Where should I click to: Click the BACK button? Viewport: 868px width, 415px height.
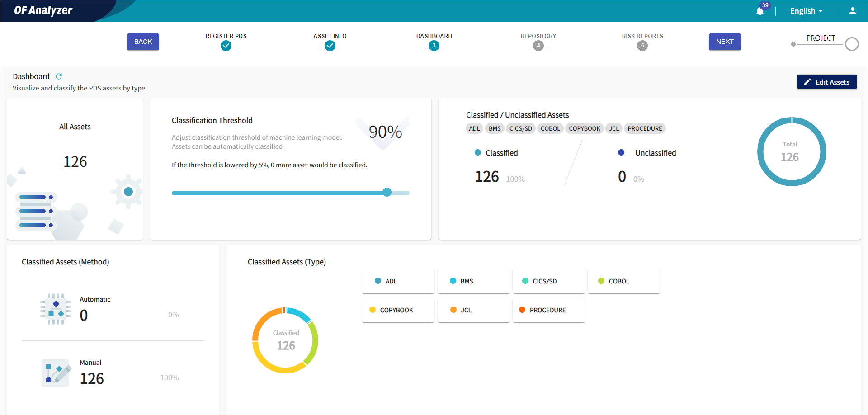click(143, 42)
